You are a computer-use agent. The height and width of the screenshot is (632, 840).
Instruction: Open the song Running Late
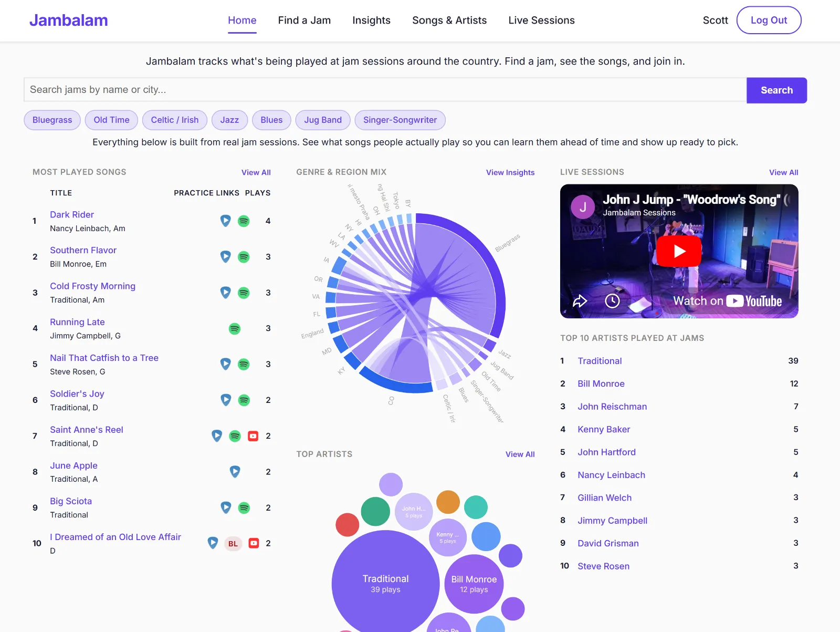pyautogui.click(x=77, y=322)
